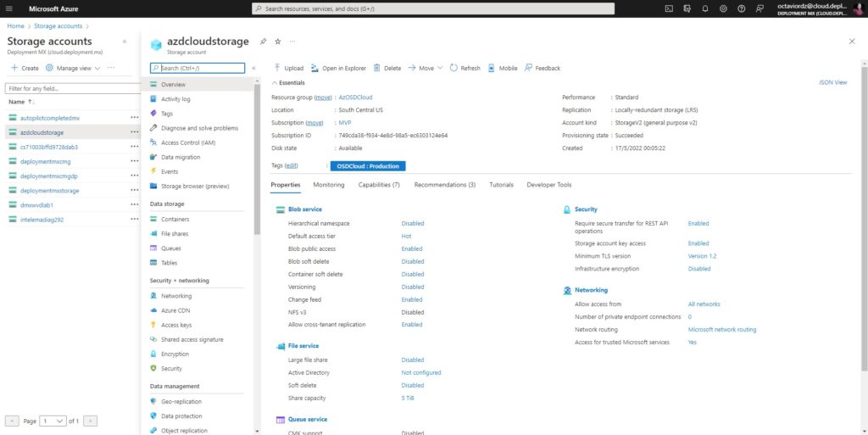Click the Upload toolbar button
The width and height of the screenshot is (868, 435).
[288, 68]
